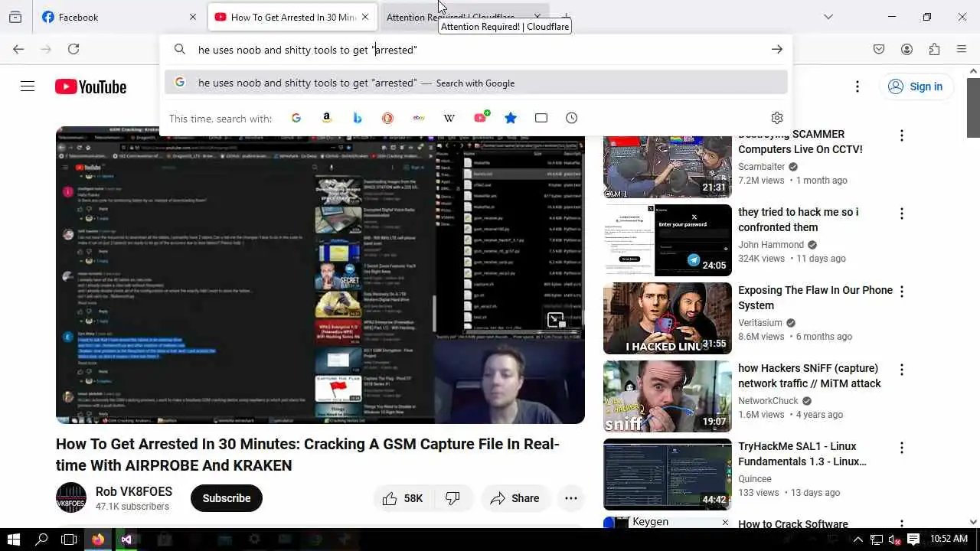Open Firefox application menu
This screenshot has width=980, height=551.
[962, 49]
